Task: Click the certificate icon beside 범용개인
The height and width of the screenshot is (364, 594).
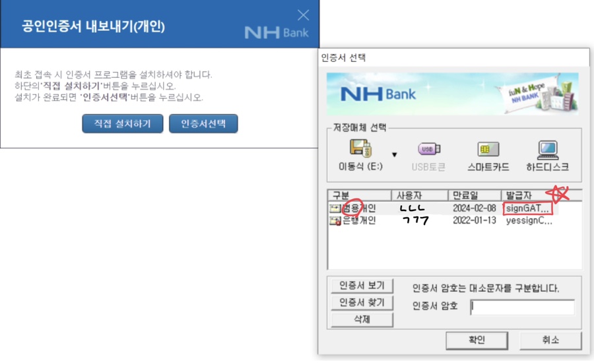Action: (335, 208)
